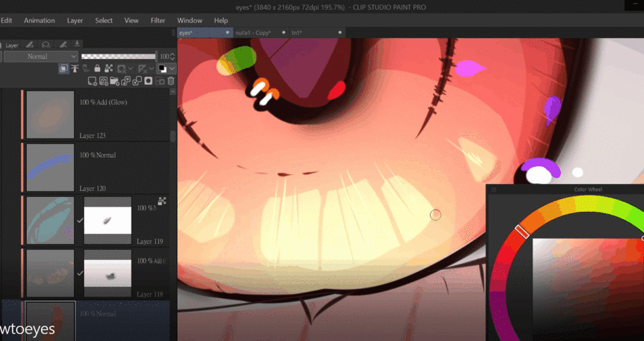
Task: Open the Window menu
Action: click(x=190, y=21)
